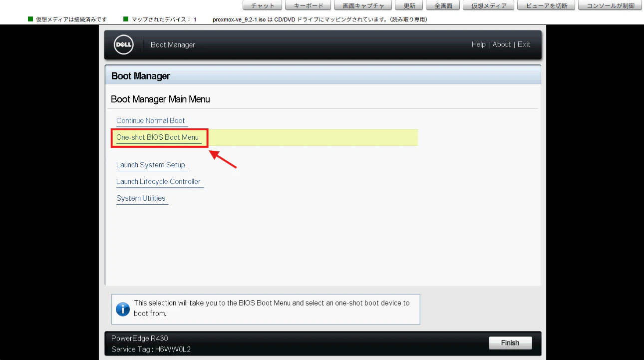Click ビューアを切断 to disconnect viewer
This screenshot has width=644, height=360.
tap(546, 5)
